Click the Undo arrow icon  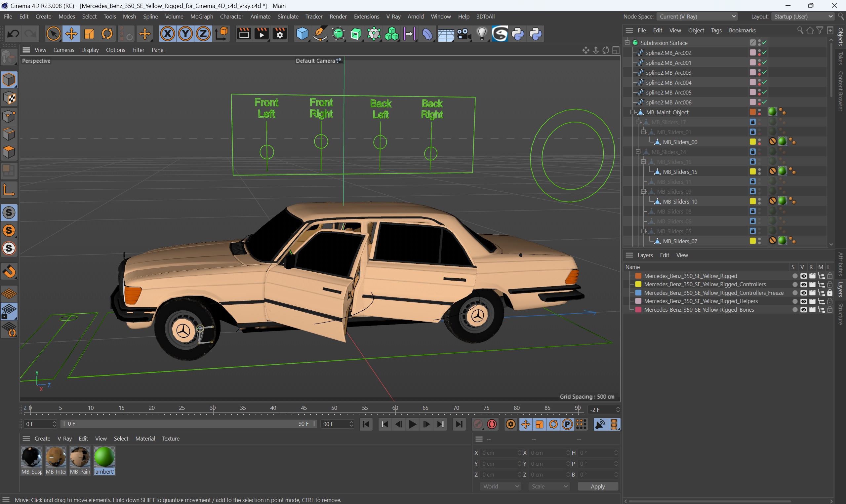pos(13,34)
